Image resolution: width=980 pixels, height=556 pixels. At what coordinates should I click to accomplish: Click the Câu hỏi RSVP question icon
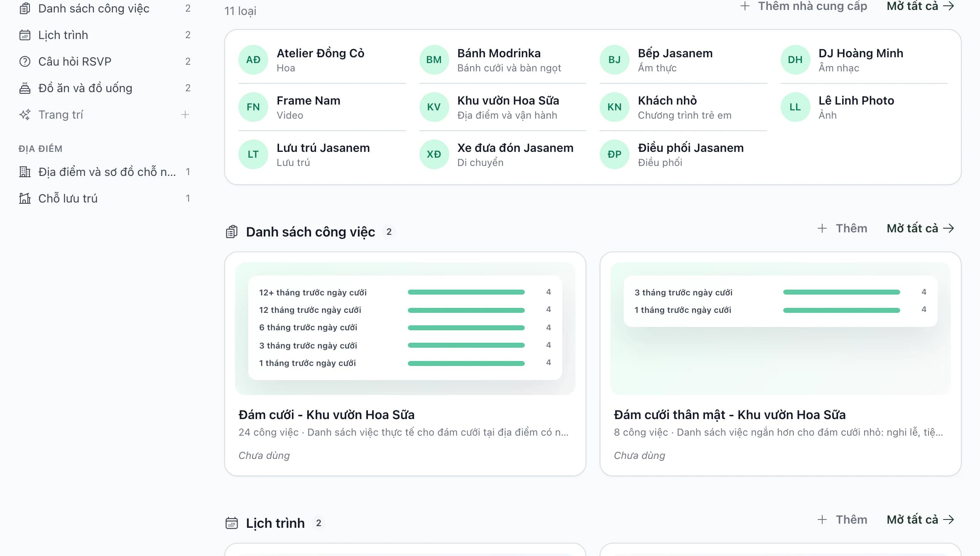point(25,61)
